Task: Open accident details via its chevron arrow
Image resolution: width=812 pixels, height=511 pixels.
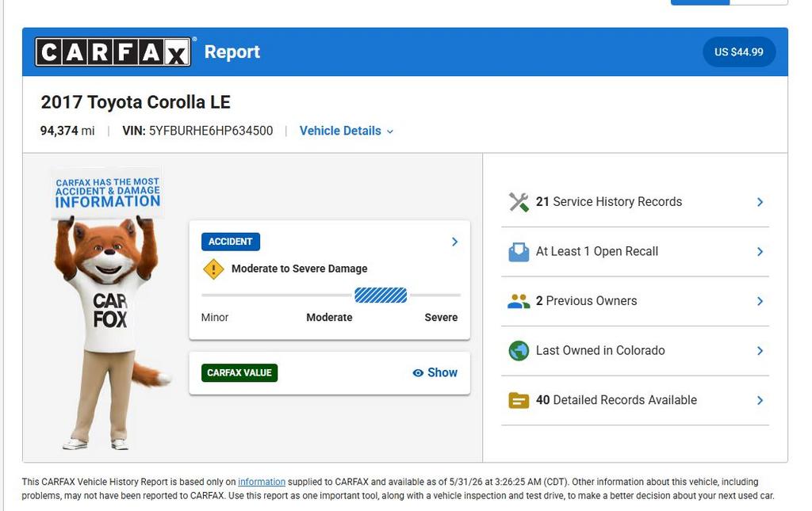Action: (454, 242)
